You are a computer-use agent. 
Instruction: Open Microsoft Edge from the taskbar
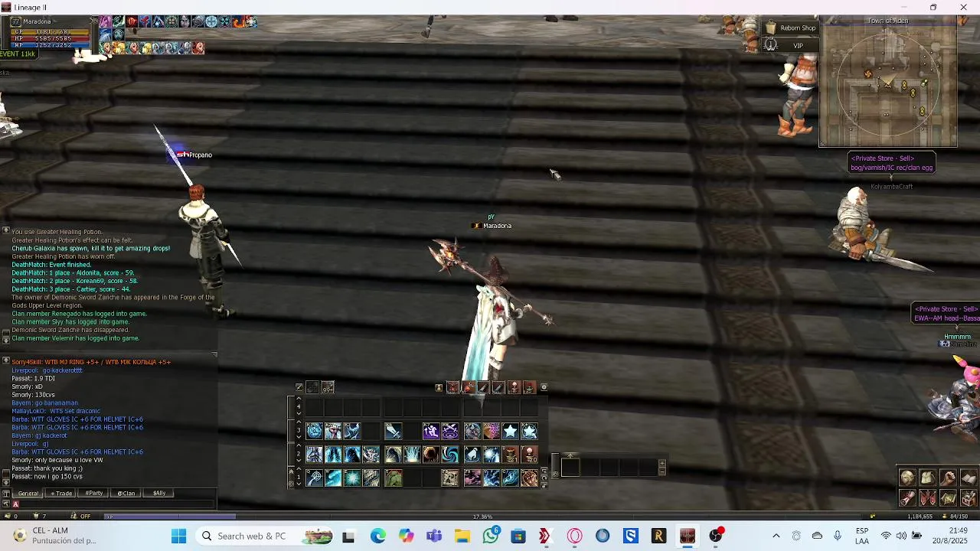click(378, 536)
